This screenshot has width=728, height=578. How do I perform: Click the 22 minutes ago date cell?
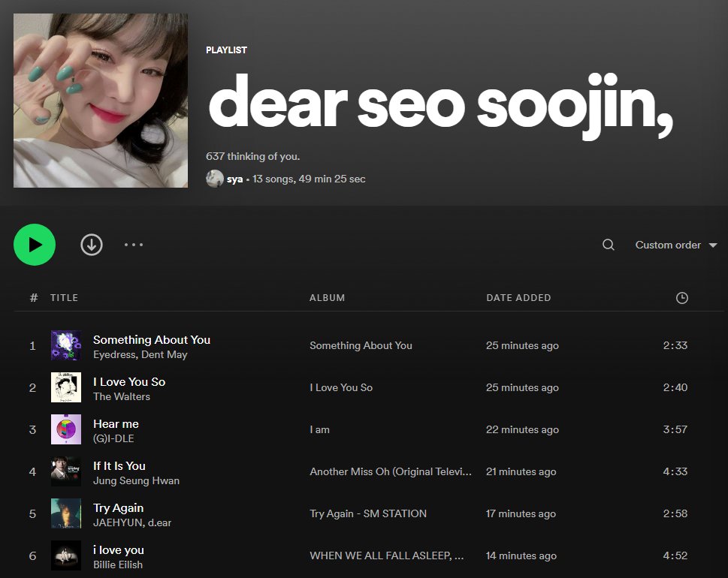click(x=522, y=429)
